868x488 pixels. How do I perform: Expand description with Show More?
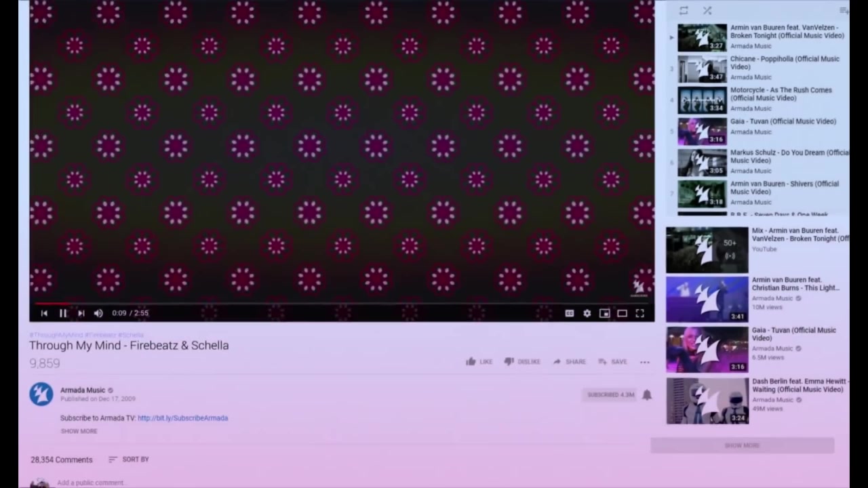79,431
